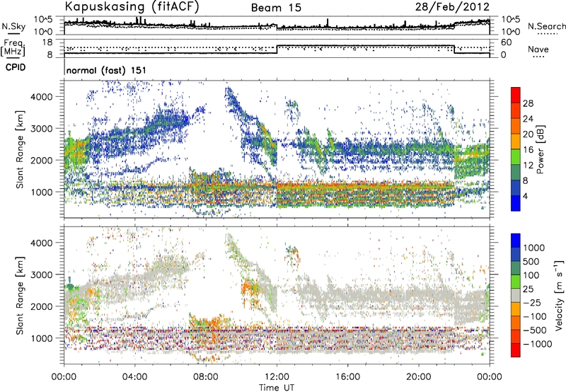566x392 pixels.
Task: Click the '12:00' time axis label
Action: 277,377
